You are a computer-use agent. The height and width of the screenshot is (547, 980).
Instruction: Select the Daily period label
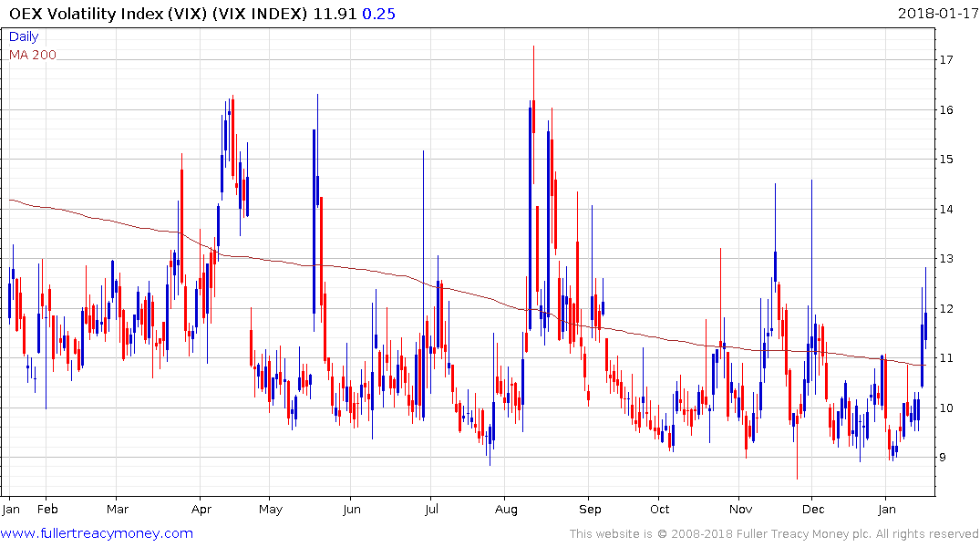click(x=24, y=36)
